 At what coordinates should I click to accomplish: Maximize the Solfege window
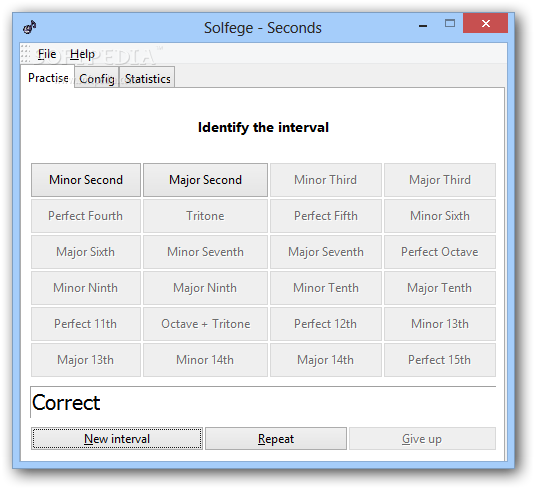(x=450, y=24)
